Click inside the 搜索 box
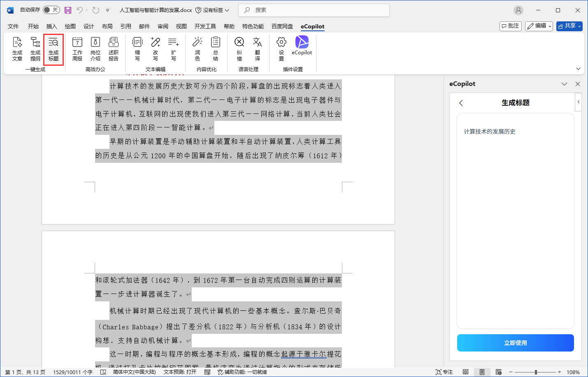Viewport: 588px width, 377px height. pos(314,10)
